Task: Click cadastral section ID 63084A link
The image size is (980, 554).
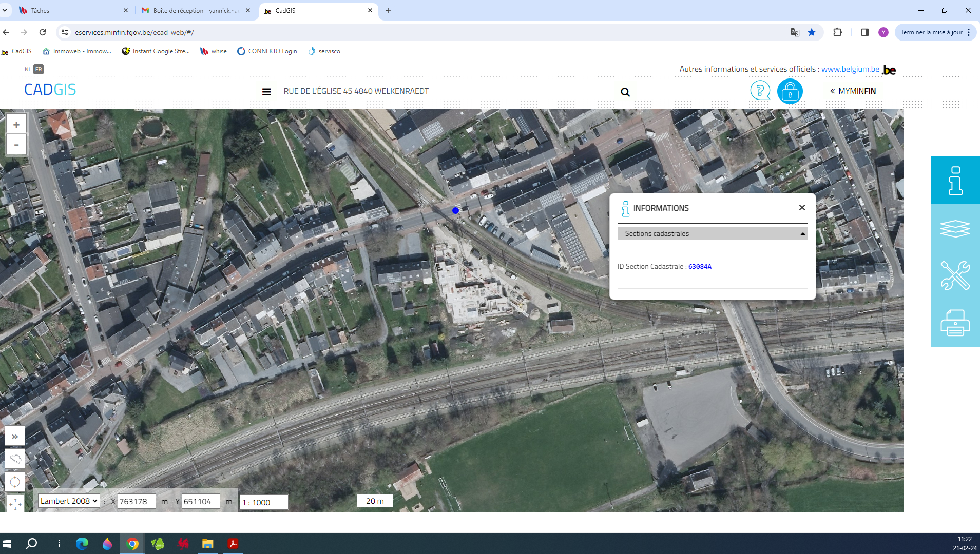Action: click(x=700, y=267)
